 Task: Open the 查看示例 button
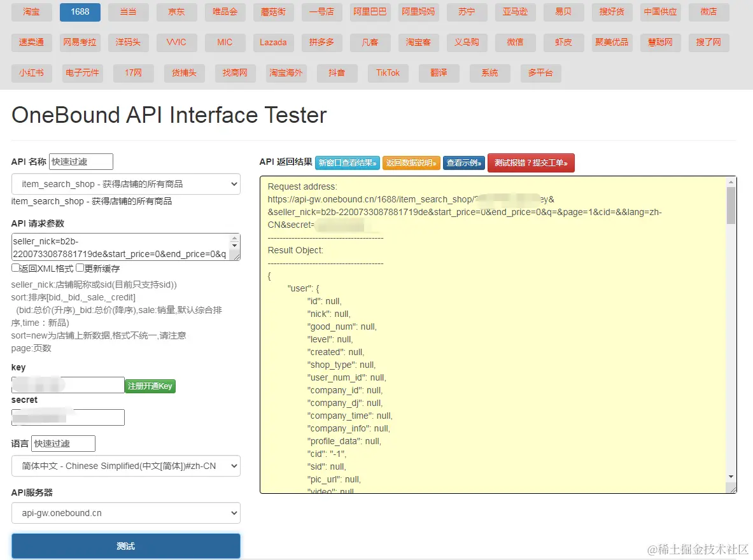(464, 163)
